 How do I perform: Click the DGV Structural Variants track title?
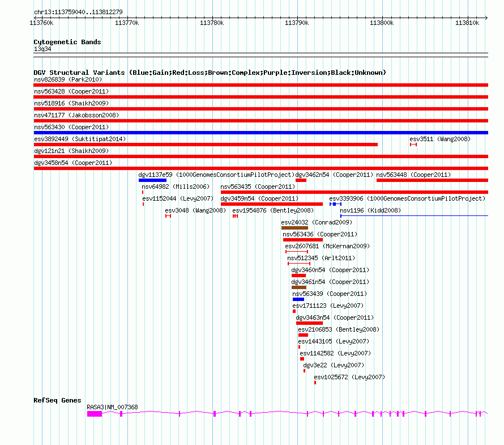(x=210, y=73)
